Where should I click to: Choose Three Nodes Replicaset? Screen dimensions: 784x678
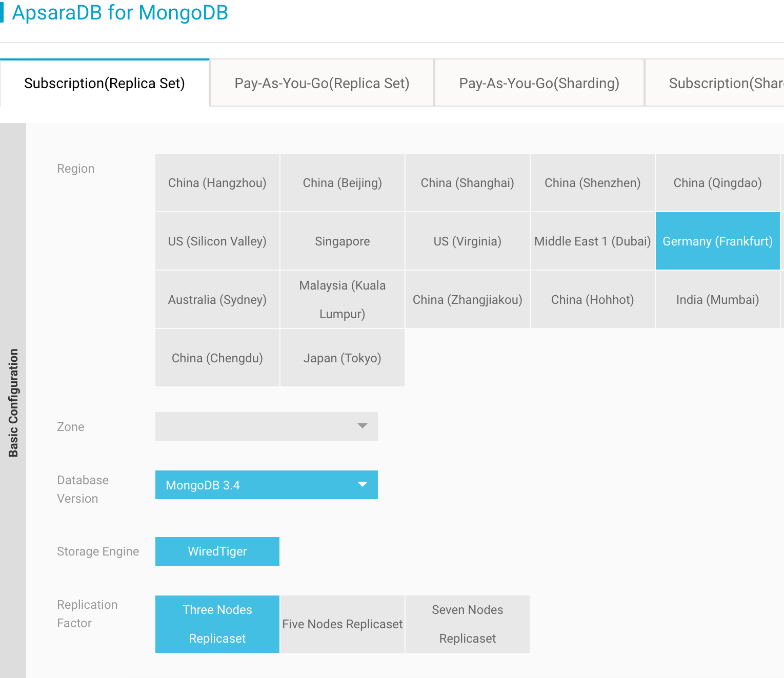(217, 624)
